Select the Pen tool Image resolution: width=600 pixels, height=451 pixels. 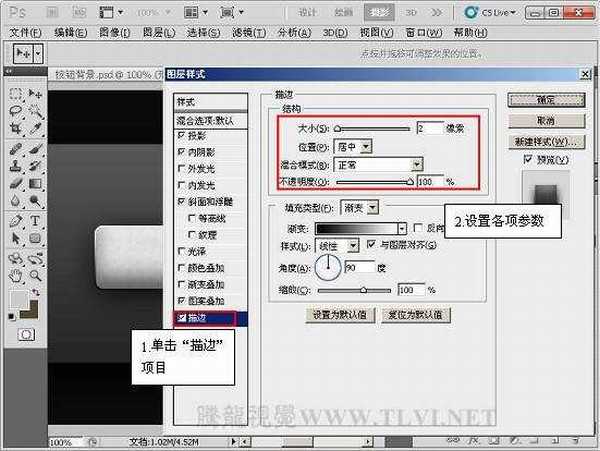point(16,220)
